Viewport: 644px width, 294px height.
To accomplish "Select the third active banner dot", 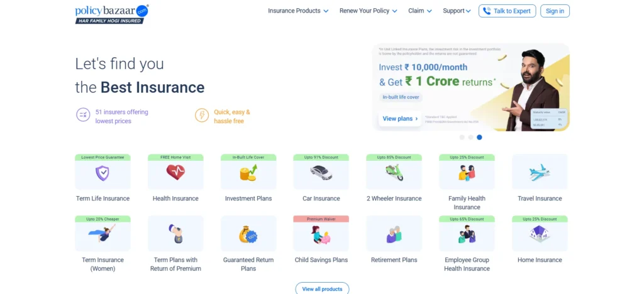I will pyautogui.click(x=479, y=138).
